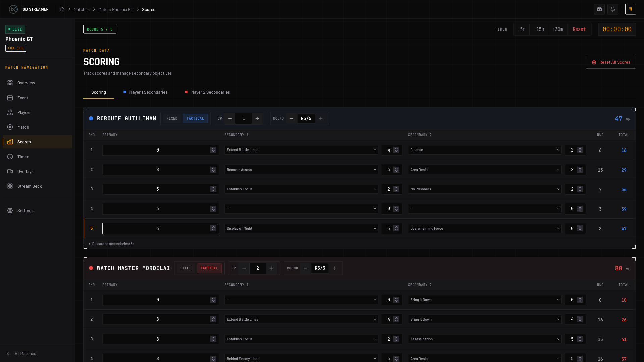Select the Event section icon in sidebar
The width and height of the screenshot is (644, 362).
(23, 98)
